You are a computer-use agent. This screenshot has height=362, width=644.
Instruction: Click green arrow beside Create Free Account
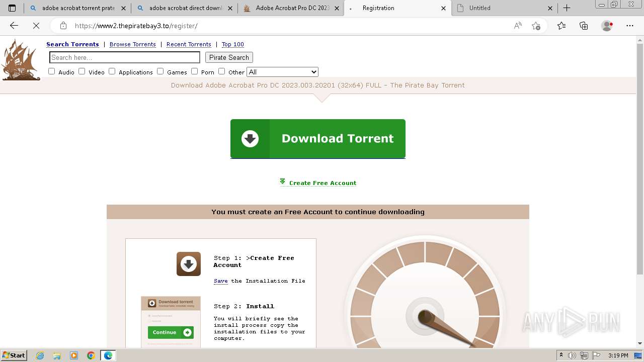coord(283,182)
